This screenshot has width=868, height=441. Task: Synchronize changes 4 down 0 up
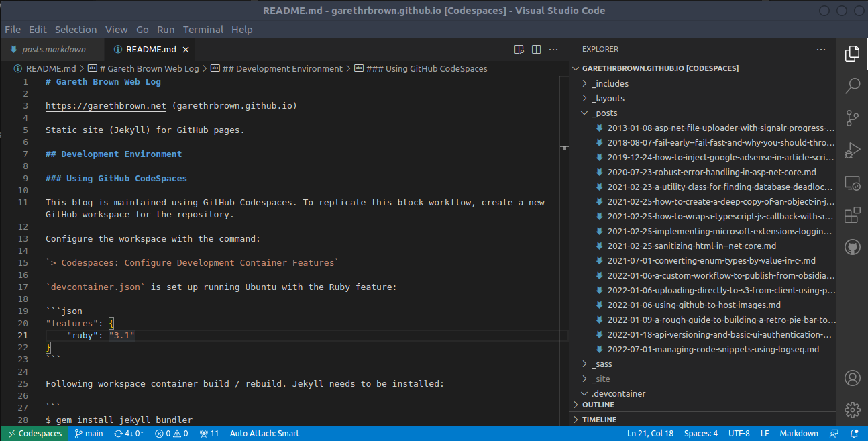[x=129, y=434]
